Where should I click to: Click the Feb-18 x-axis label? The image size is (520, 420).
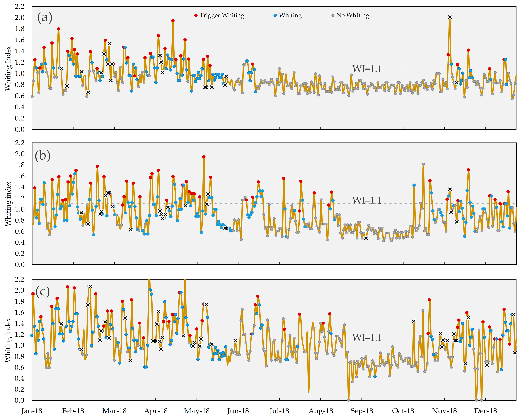pyautogui.click(x=73, y=411)
